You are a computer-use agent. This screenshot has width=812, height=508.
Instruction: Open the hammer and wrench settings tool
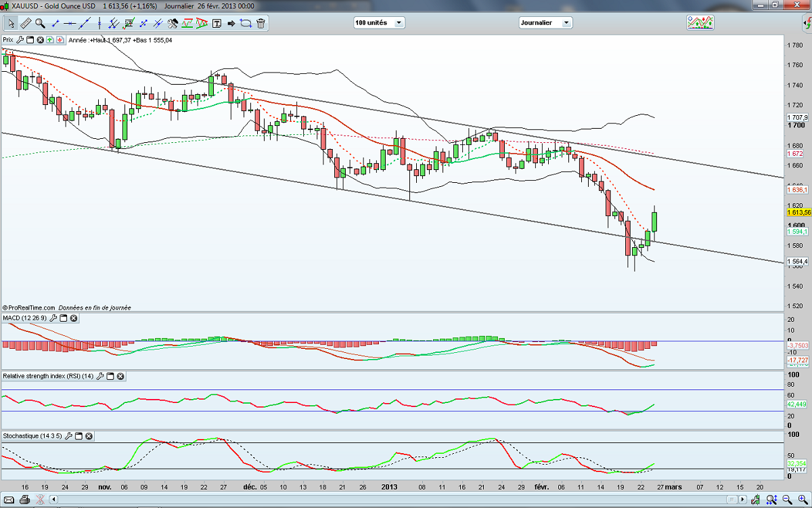click(x=173, y=23)
